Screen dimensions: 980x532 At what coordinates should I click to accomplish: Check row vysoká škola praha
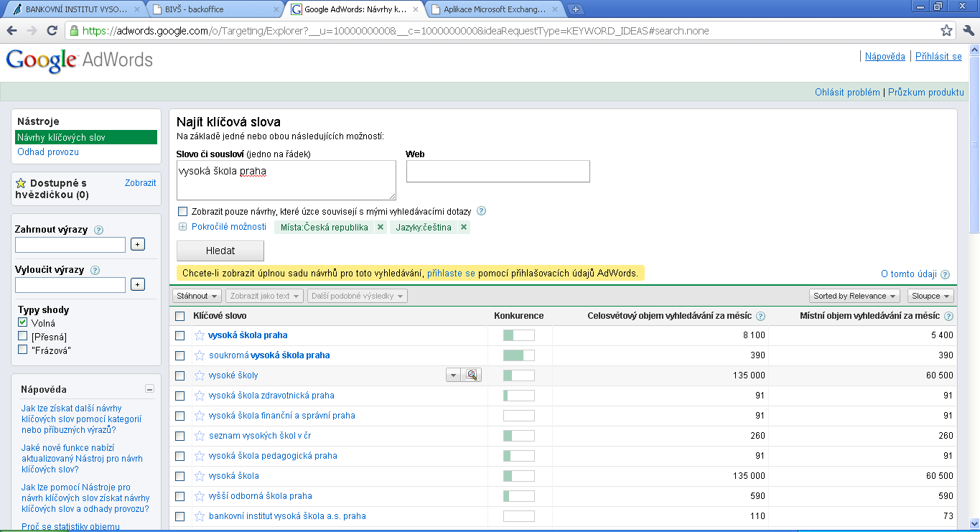coord(180,335)
